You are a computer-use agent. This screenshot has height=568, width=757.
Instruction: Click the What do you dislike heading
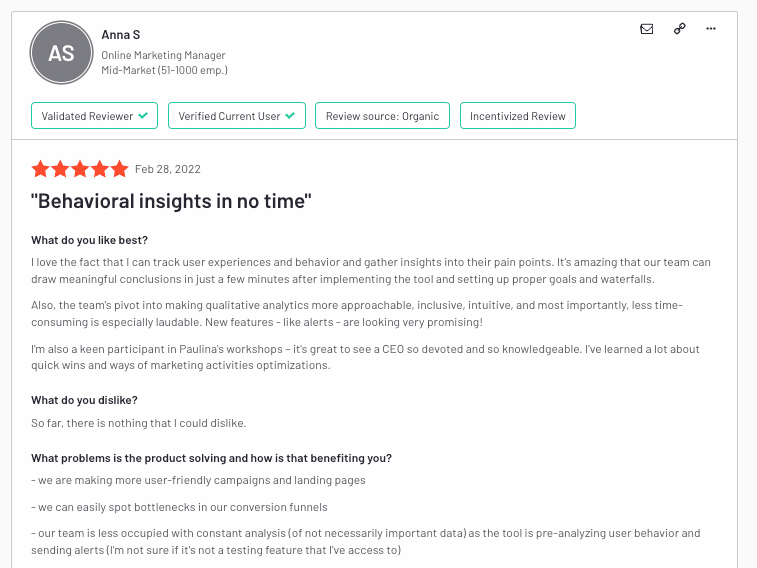(x=84, y=401)
